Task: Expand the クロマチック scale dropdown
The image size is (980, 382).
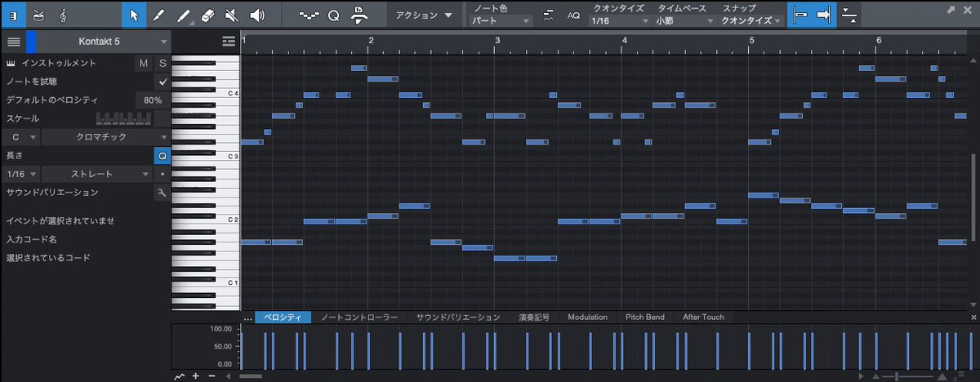Action: coord(105,137)
